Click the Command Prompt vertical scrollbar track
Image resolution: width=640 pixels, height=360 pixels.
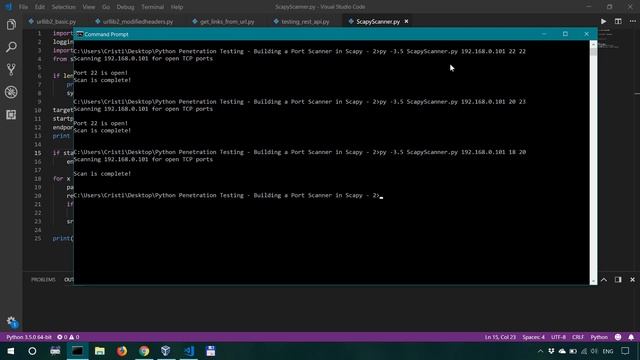[x=593, y=163]
